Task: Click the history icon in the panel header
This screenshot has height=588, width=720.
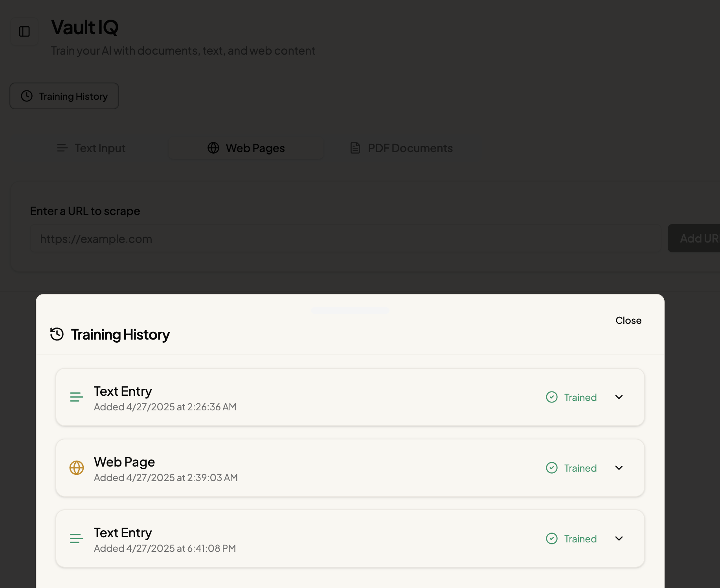Action: click(x=57, y=334)
